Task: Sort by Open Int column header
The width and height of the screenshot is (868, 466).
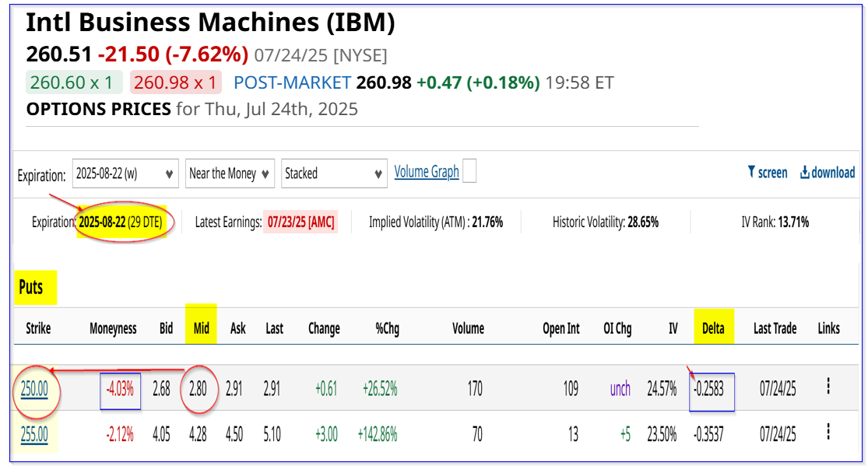Action: (x=561, y=329)
